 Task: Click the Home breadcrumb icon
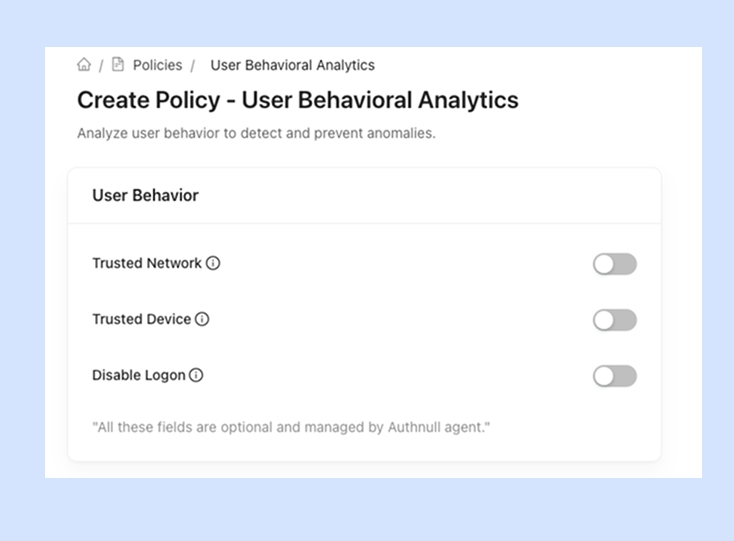coord(84,65)
